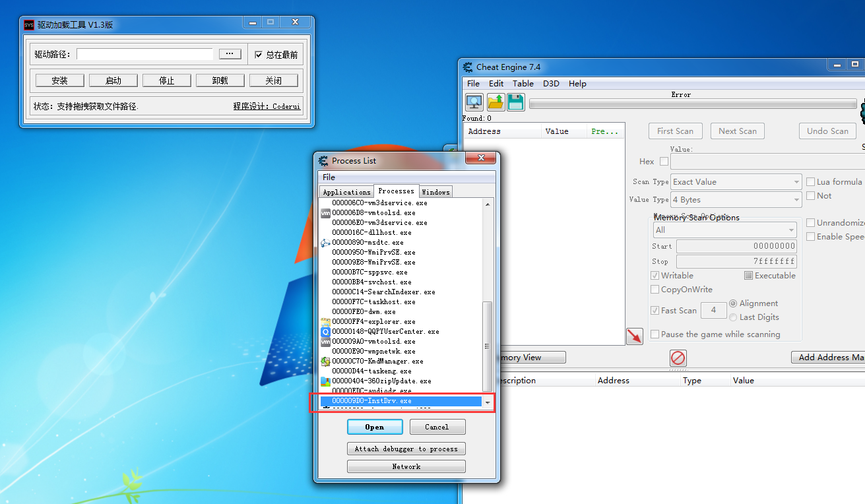Click the open folder load table icon
The width and height of the screenshot is (865, 504).
[496, 102]
